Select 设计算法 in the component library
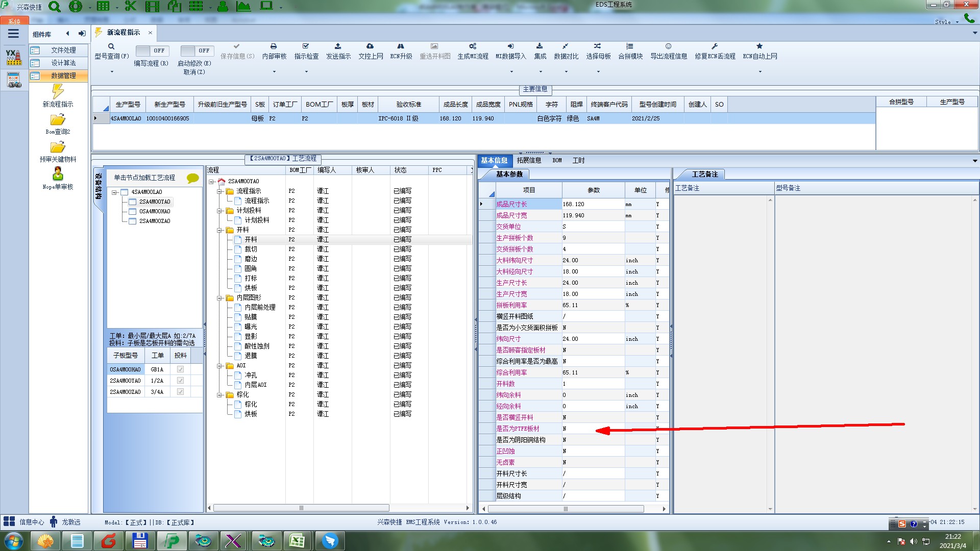The height and width of the screenshot is (551, 980). coord(63,63)
